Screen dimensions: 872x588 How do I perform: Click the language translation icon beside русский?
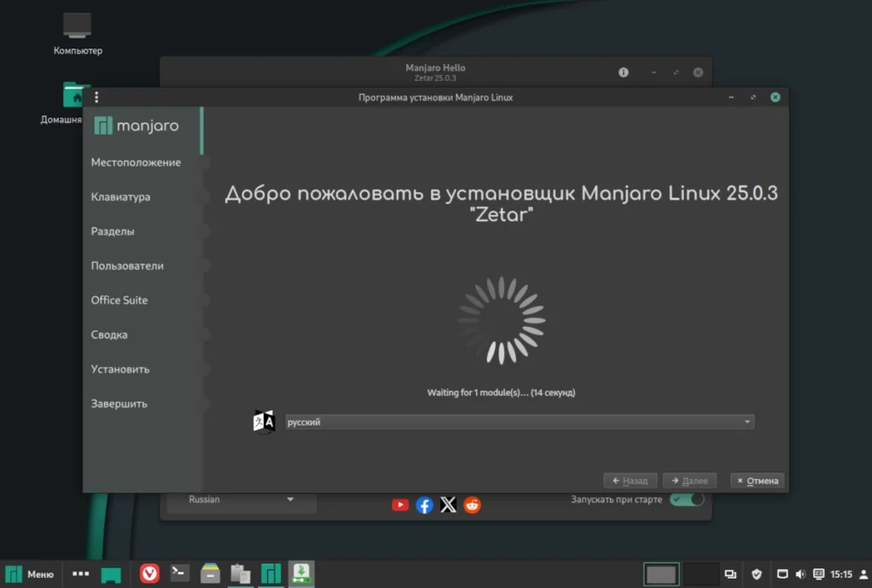tap(264, 421)
